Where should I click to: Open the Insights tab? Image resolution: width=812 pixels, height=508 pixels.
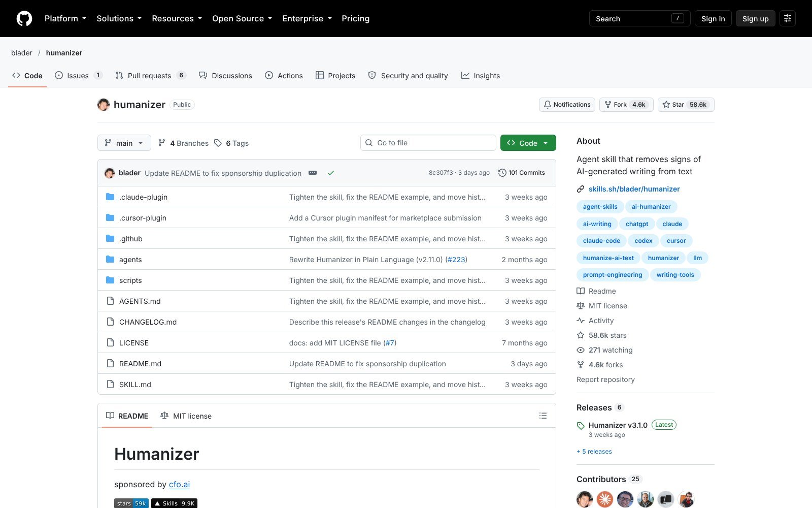coord(481,75)
